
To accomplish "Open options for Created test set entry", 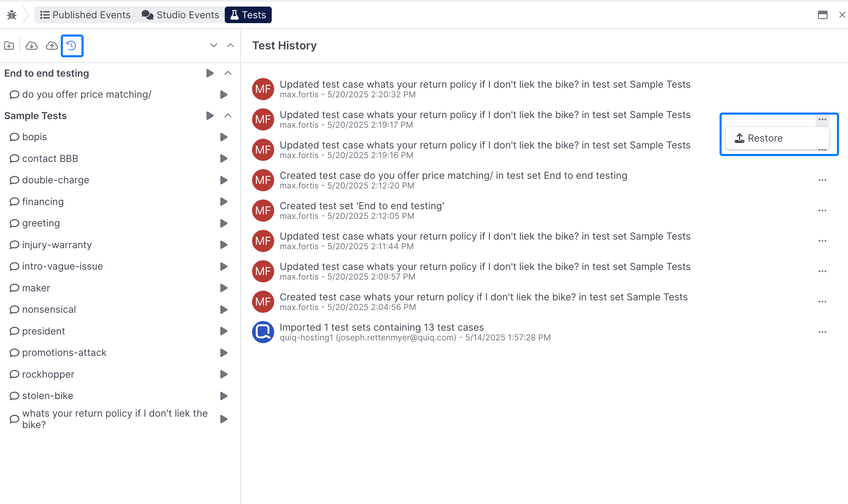I will click(822, 211).
